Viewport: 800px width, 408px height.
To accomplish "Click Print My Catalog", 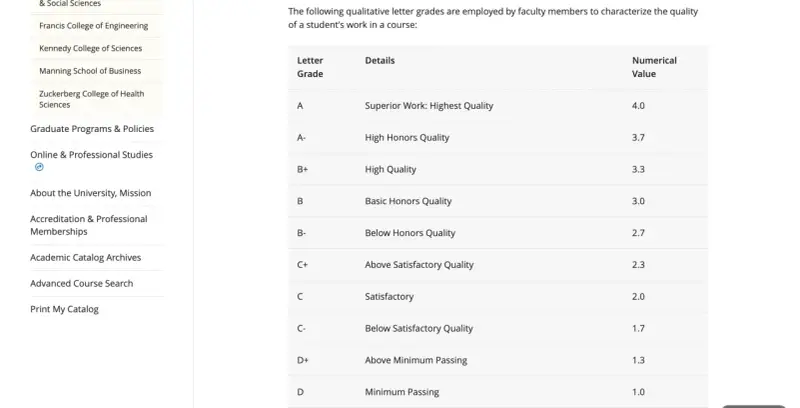I will tap(64, 309).
